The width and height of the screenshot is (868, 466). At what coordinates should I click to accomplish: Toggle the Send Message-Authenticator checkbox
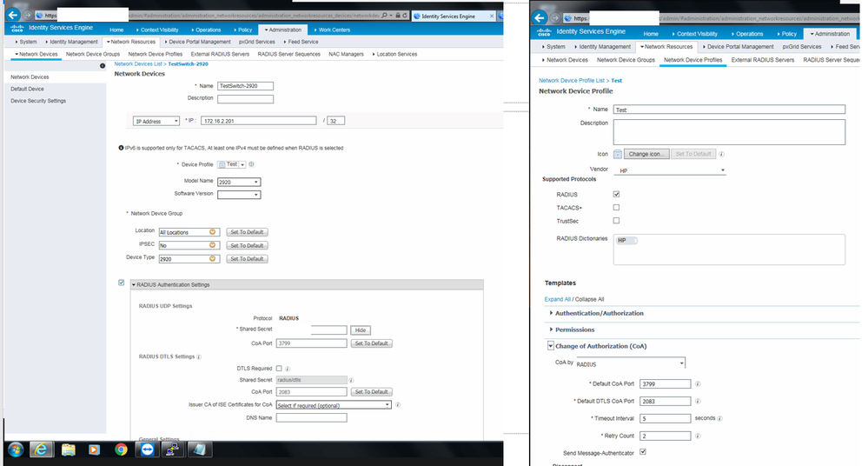point(643,451)
